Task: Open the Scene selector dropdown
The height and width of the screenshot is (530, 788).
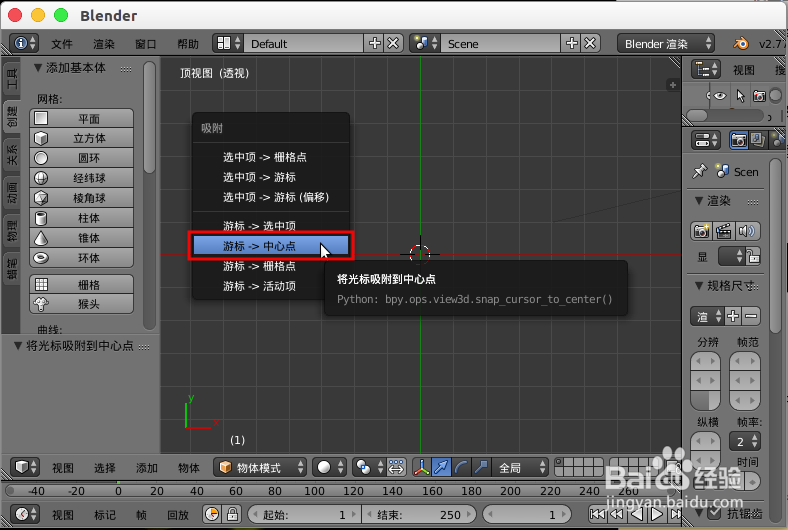Action: (x=425, y=43)
